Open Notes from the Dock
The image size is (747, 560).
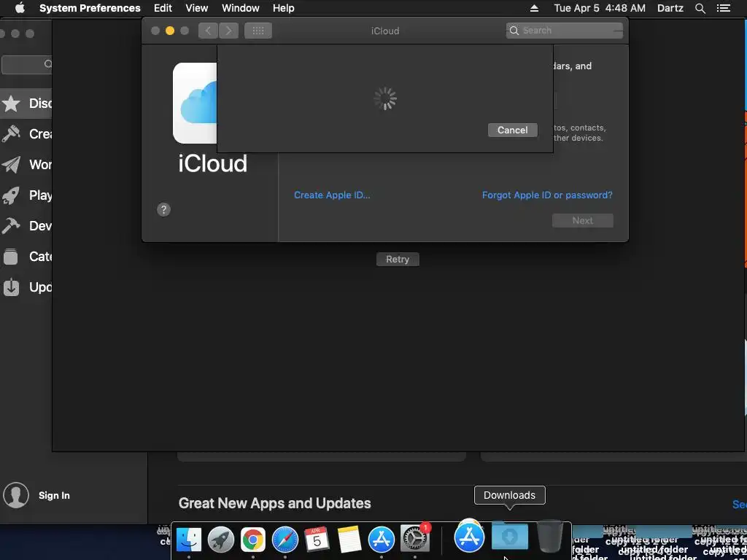tap(349, 539)
